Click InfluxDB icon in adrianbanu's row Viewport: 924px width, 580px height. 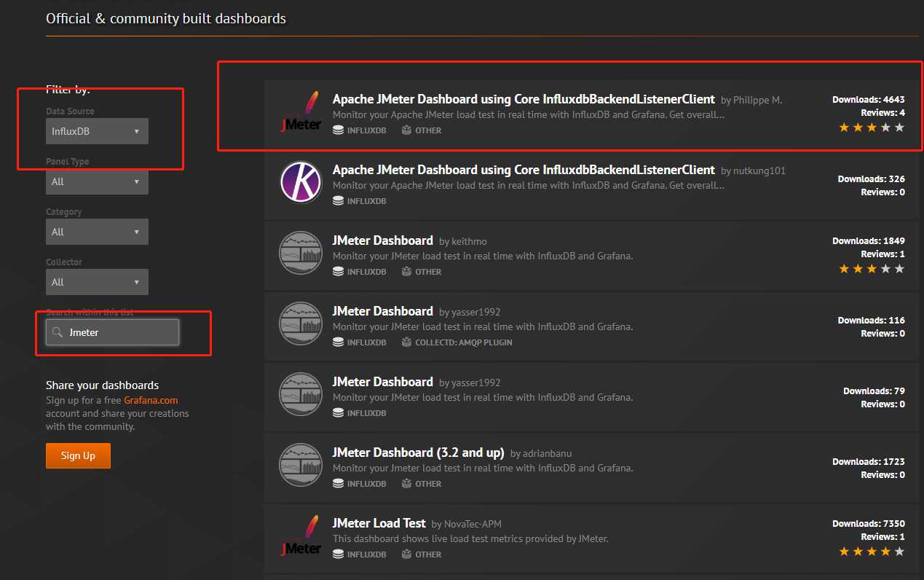(338, 484)
